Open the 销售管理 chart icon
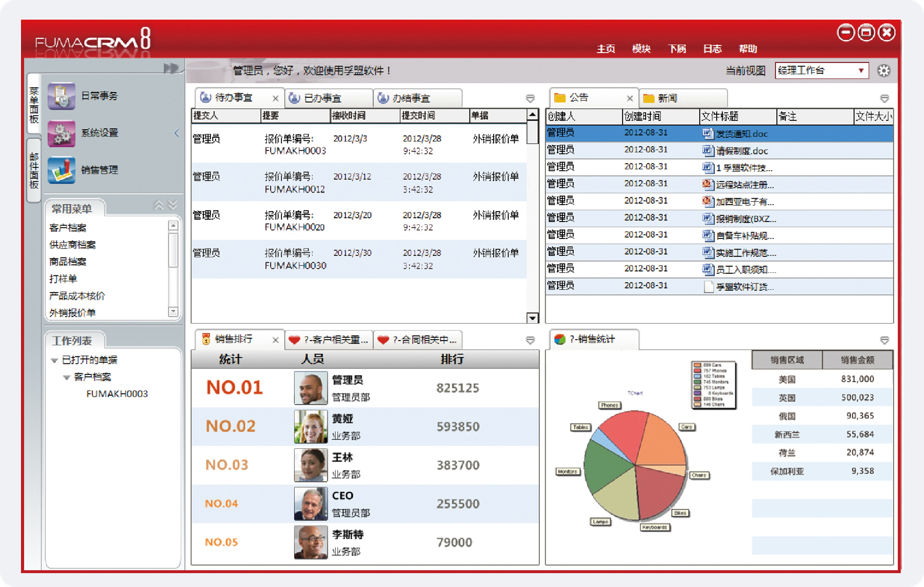 tap(61, 171)
